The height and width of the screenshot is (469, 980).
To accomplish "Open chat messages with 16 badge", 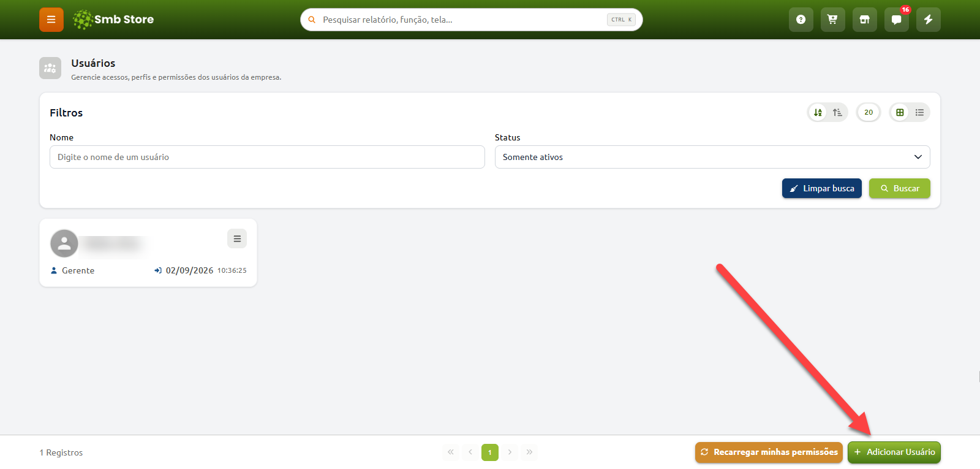I will point(896,20).
